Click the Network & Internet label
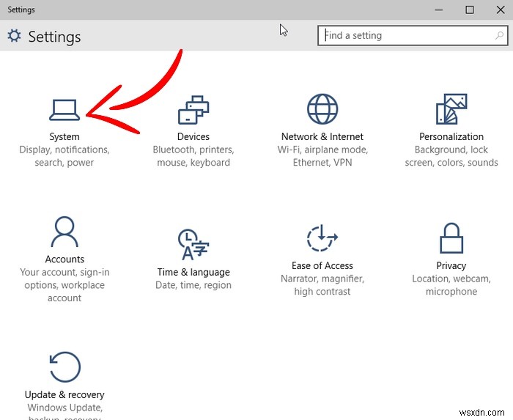513x420 pixels. click(x=322, y=136)
